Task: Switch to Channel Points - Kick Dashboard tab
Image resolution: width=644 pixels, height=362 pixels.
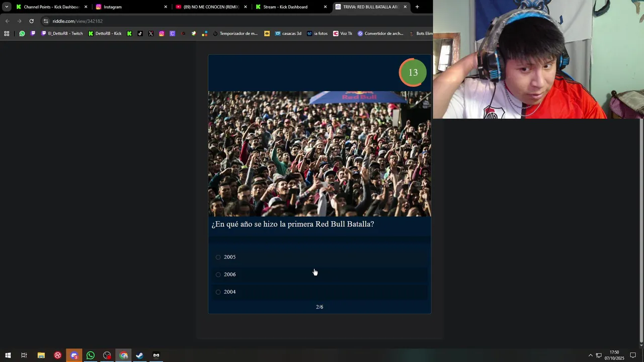Action: tap(51, 7)
